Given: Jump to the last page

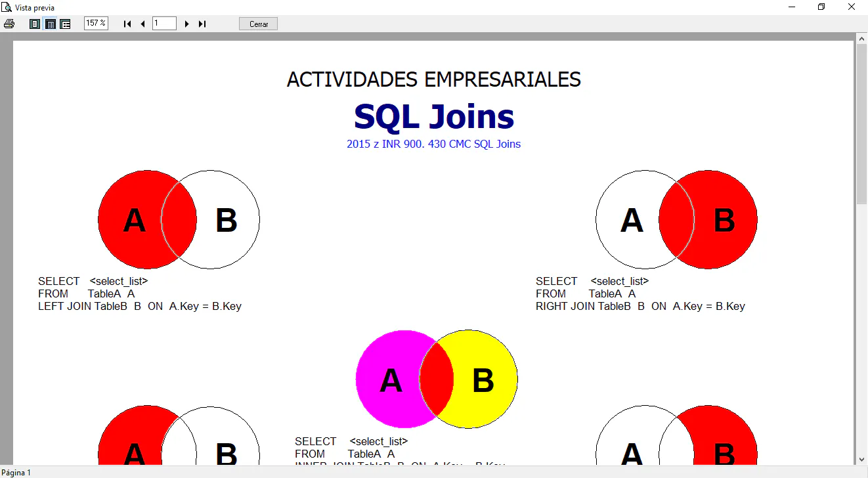Looking at the screenshot, I should point(202,24).
